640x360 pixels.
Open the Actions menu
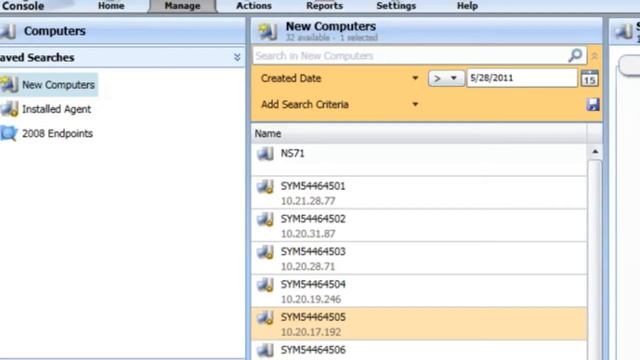(253, 6)
